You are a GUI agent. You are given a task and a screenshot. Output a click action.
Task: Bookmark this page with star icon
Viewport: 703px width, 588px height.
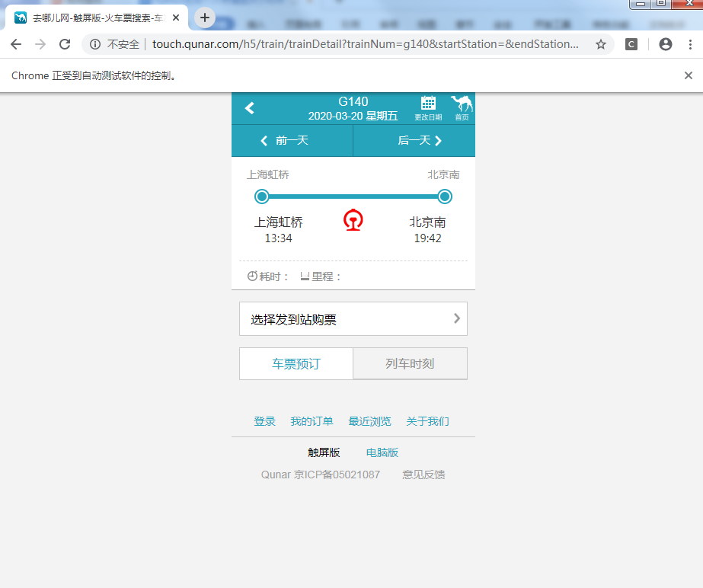[601, 44]
